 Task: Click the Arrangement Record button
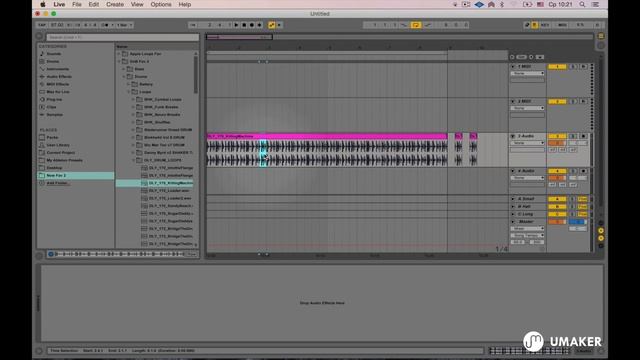[252, 25]
